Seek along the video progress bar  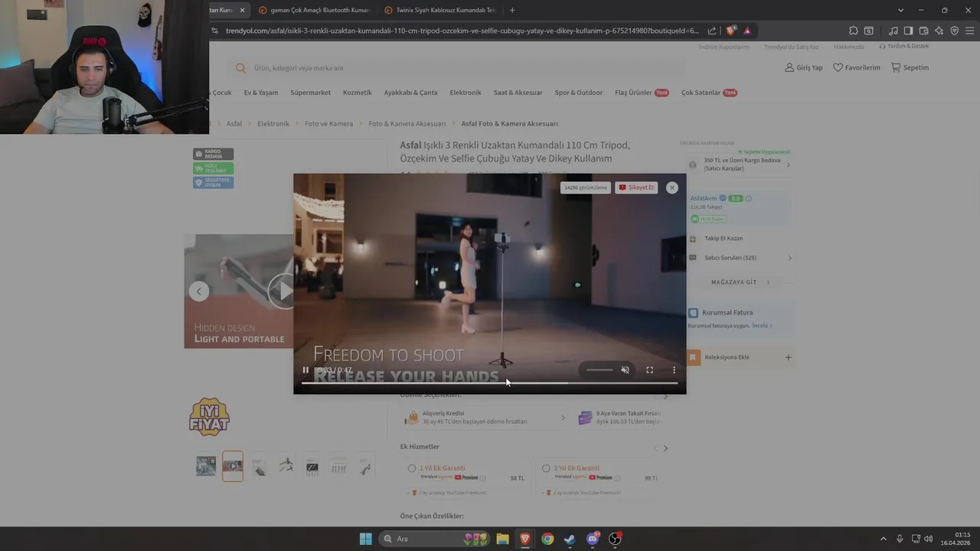coord(489,383)
